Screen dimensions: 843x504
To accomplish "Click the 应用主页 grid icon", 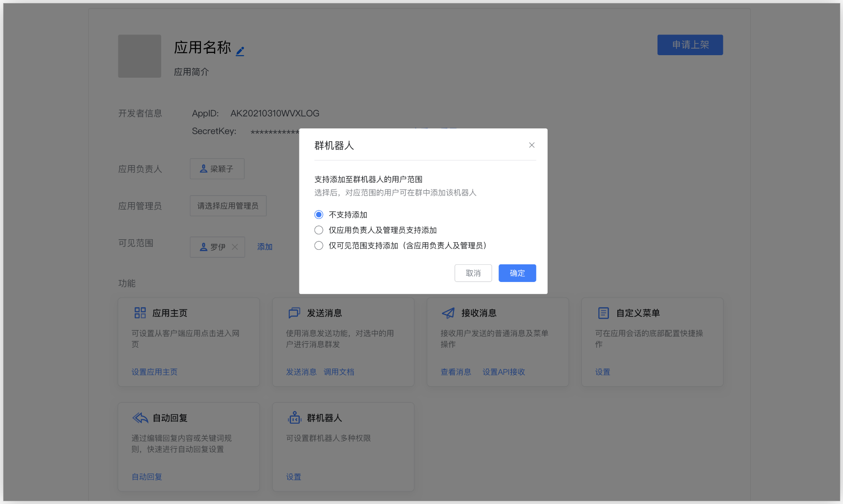I will pyautogui.click(x=140, y=312).
